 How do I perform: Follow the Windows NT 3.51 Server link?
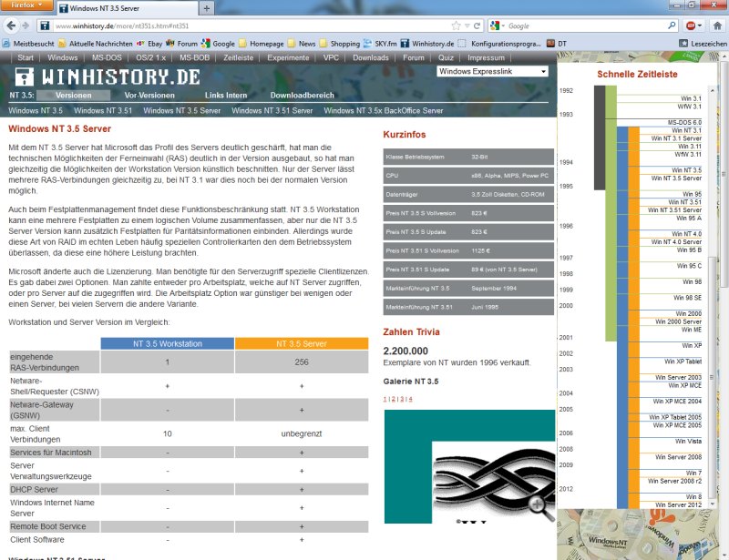[272, 110]
